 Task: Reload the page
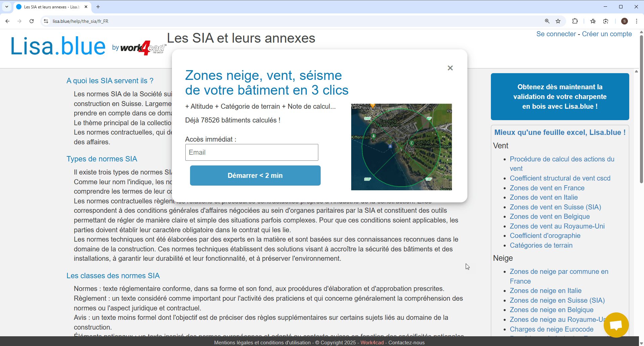32,21
